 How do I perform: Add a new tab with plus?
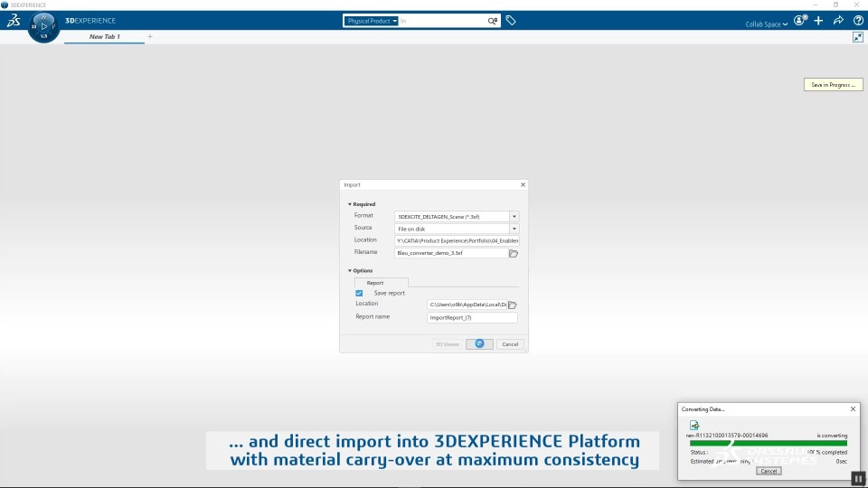pyautogui.click(x=149, y=36)
